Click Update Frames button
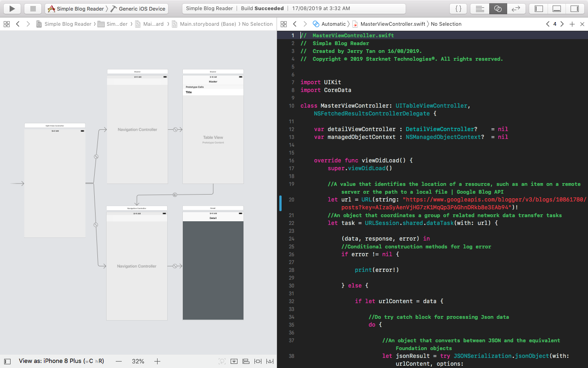 point(222,362)
